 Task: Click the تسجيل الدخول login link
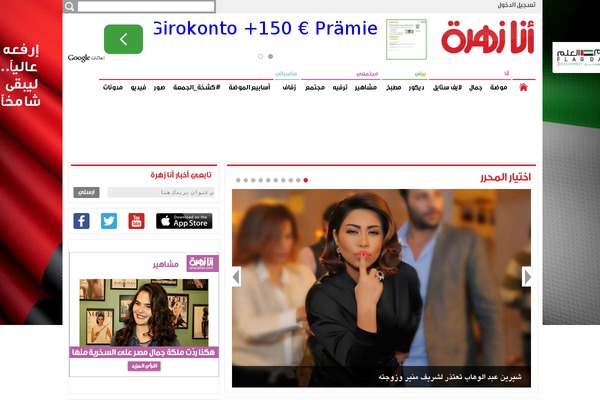[516, 5]
